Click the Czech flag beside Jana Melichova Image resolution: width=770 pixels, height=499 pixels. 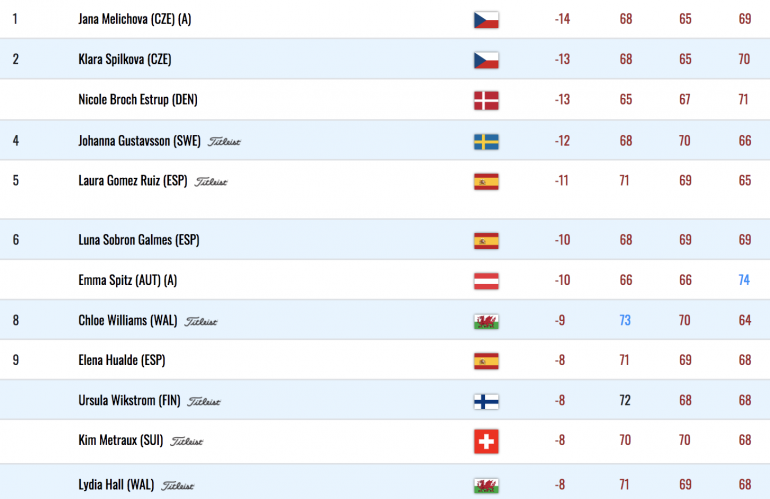486,20
